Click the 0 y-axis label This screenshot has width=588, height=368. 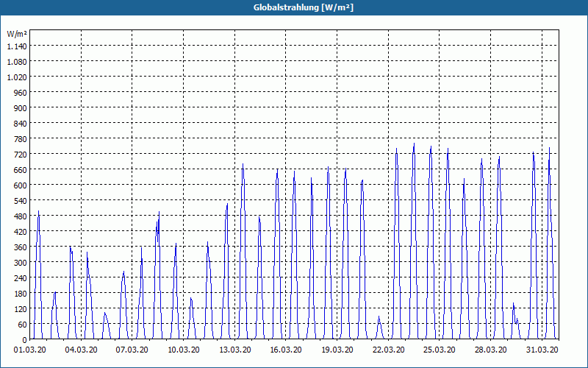(x=24, y=340)
